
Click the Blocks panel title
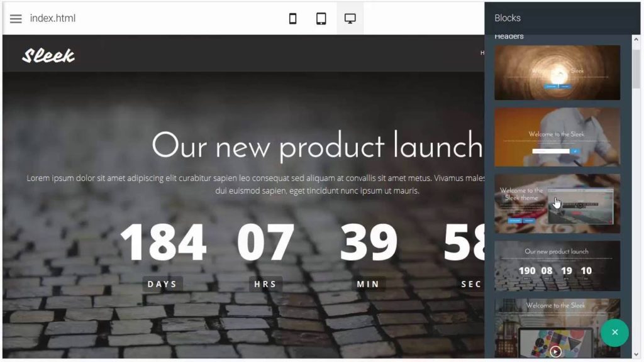[x=508, y=18]
